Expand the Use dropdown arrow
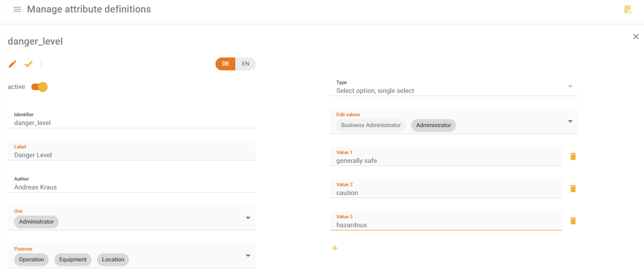The height and width of the screenshot is (271, 644). click(248, 218)
